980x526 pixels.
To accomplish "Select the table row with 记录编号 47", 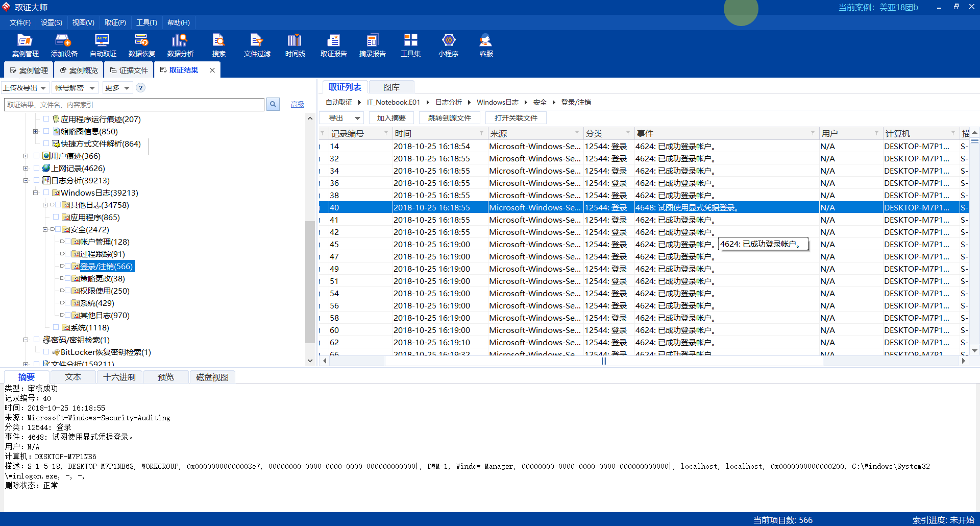I will coord(644,256).
